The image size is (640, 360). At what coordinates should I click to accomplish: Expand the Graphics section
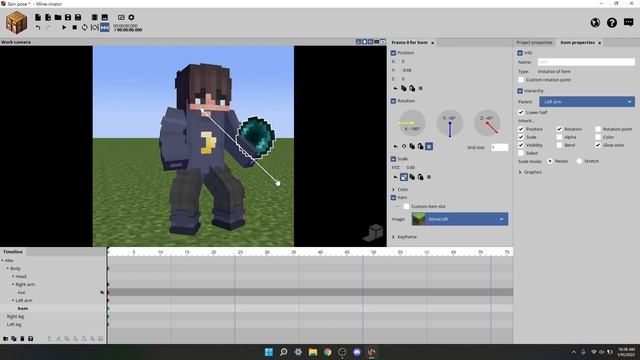pyautogui.click(x=520, y=172)
